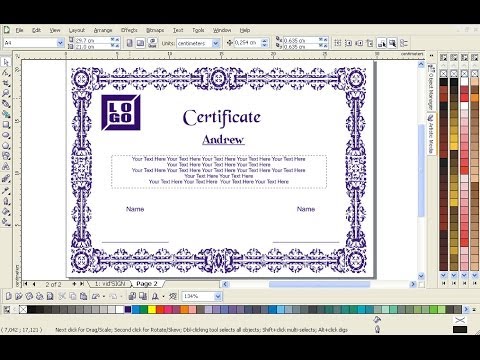Select the Polygon tool
Viewport: 480px width, 360px height.
[x=6, y=146]
